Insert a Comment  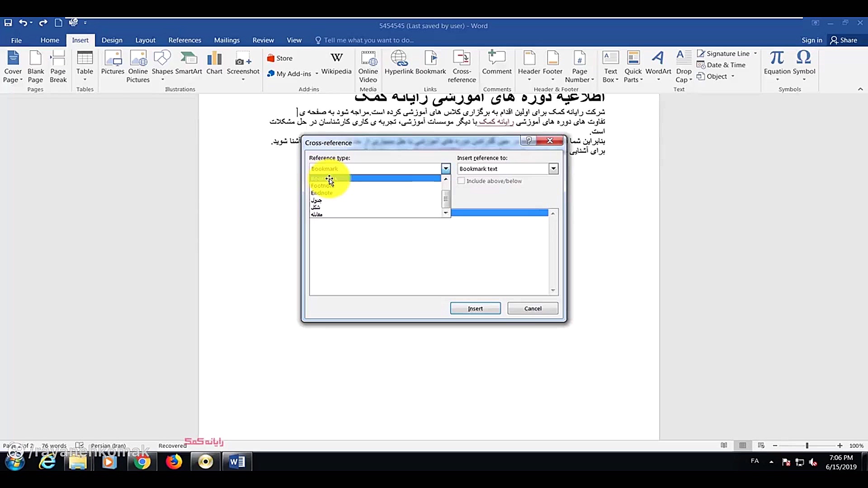pos(496,63)
